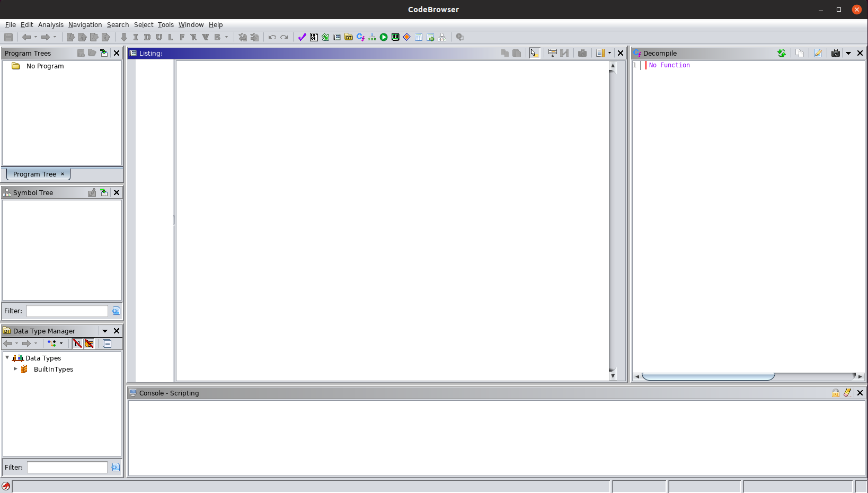
Task: Open the Navigation menu
Action: (85, 25)
